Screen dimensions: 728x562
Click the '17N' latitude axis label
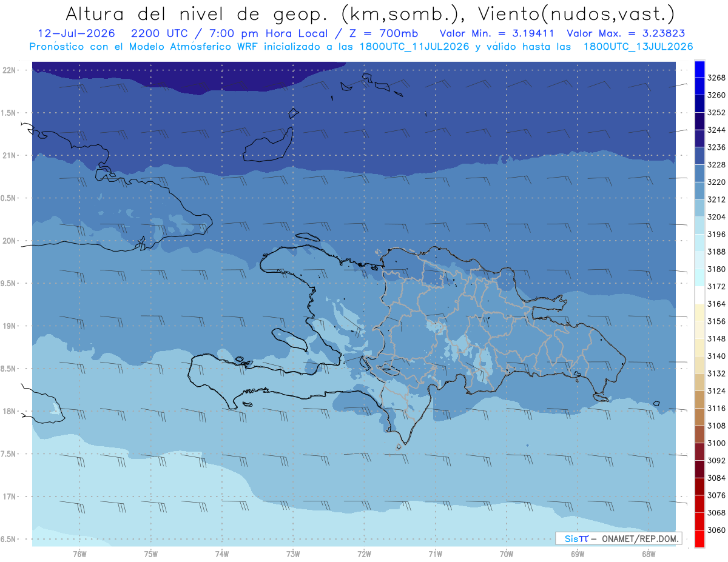(10, 497)
